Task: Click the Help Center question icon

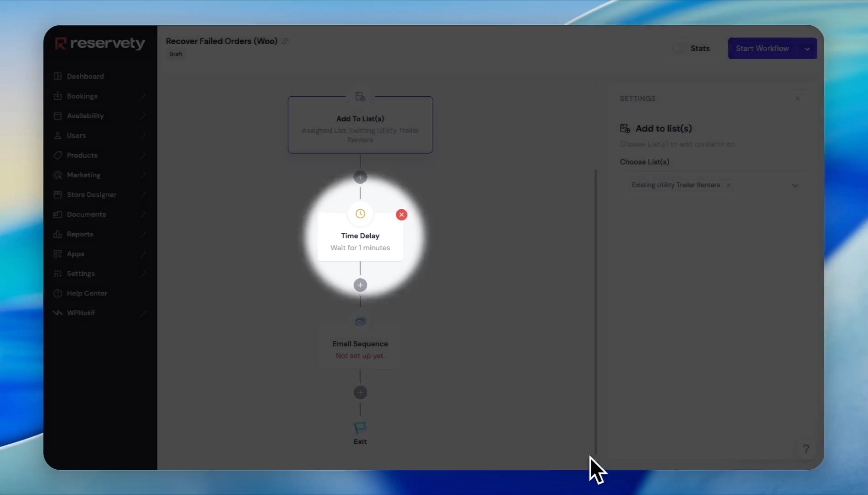Action: [57, 293]
